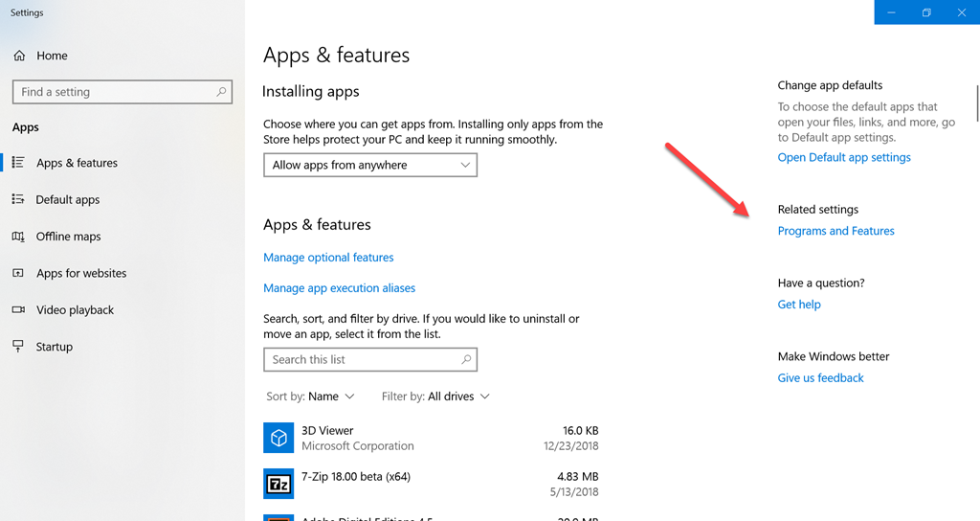The height and width of the screenshot is (521, 980).
Task: Click the Get help link
Action: (x=799, y=305)
